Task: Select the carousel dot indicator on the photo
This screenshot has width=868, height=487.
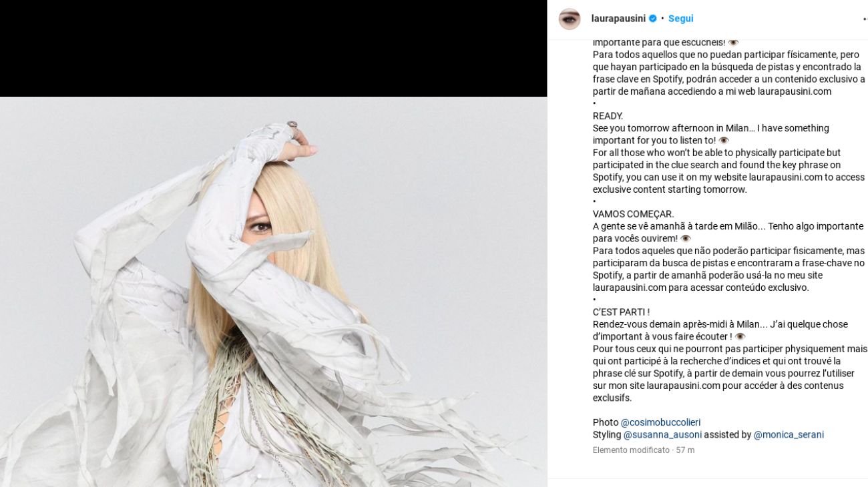Action: (259, 476)
